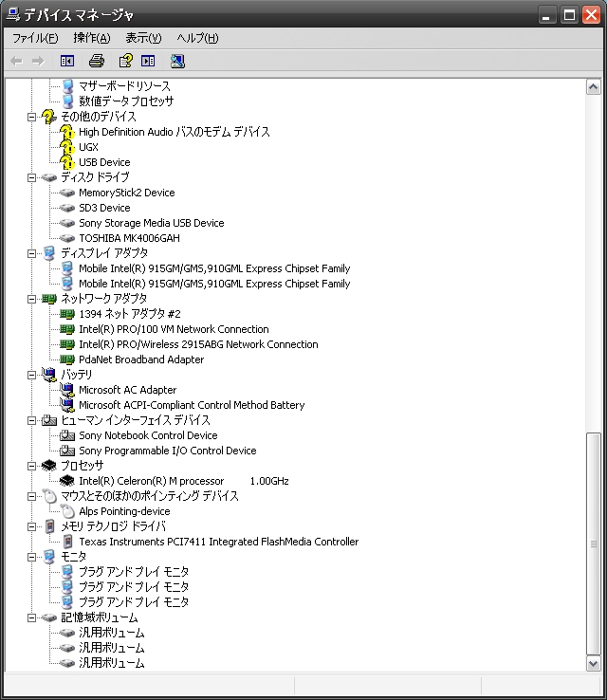Minimize the Device Manager window

[546, 15]
